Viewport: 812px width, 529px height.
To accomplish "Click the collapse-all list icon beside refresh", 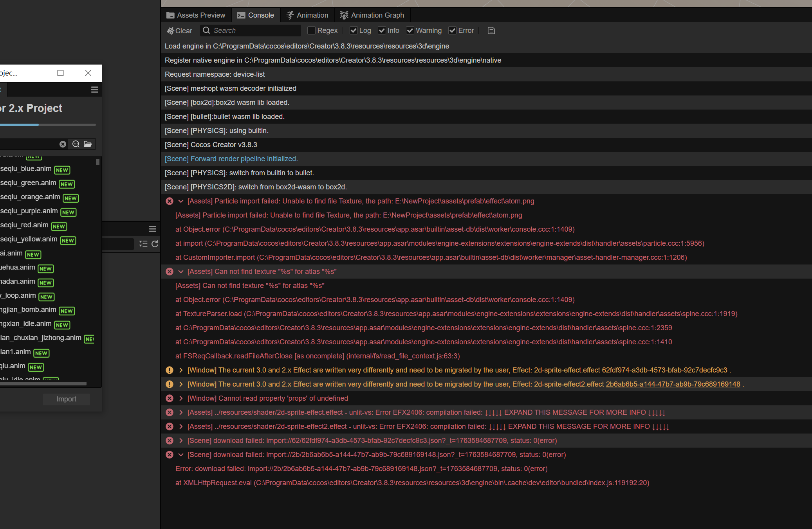I will coord(143,244).
